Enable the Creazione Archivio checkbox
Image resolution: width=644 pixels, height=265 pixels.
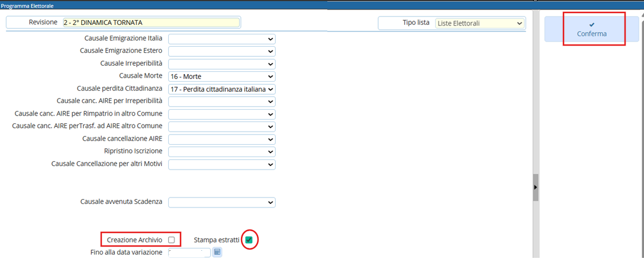point(171,240)
